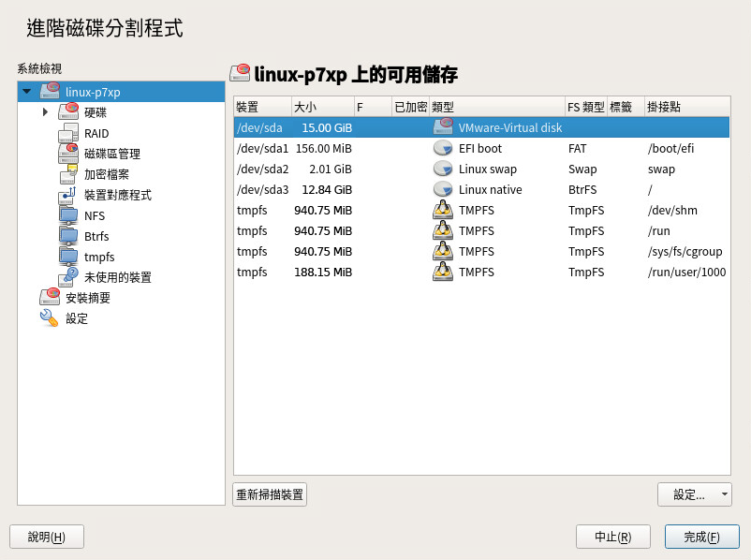This screenshot has width=751, height=560.
Task: Sort by the F column header
Action: click(x=373, y=107)
